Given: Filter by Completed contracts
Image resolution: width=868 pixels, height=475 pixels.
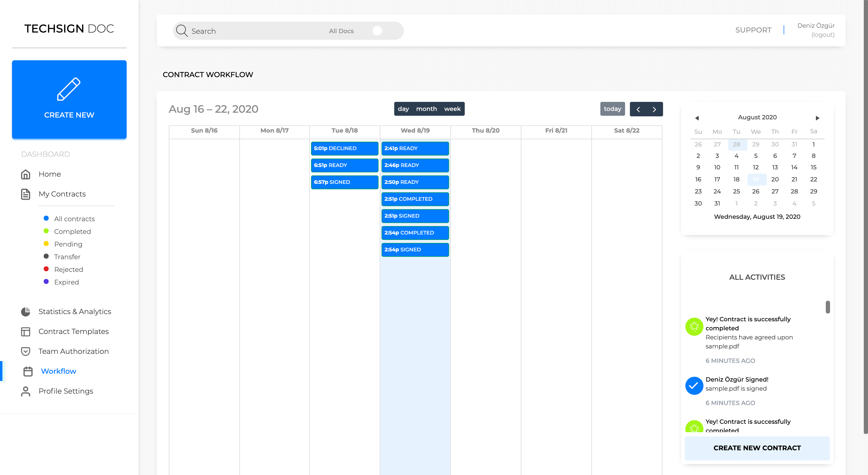Looking at the screenshot, I should [x=72, y=231].
